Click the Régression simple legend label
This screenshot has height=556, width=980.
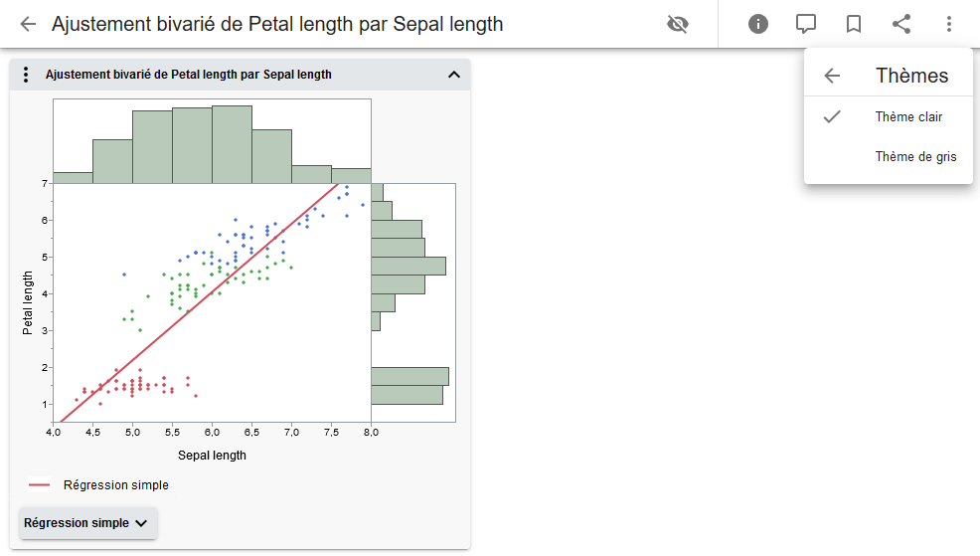coord(116,485)
